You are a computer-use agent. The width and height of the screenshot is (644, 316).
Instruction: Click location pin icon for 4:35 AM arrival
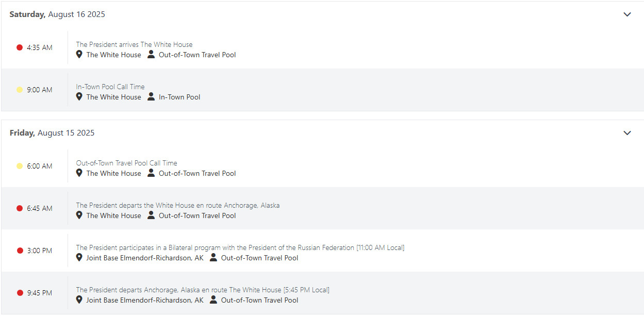pyautogui.click(x=79, y=55)
